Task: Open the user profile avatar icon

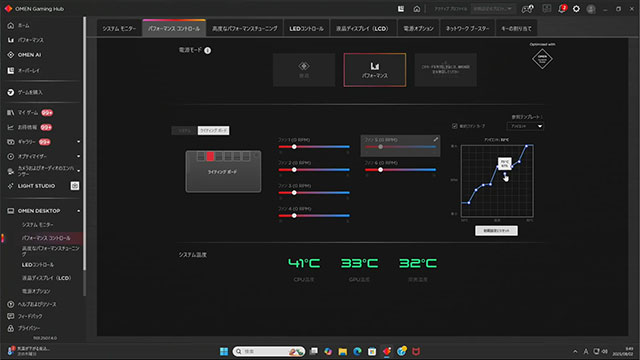Action: click(591, 9)
